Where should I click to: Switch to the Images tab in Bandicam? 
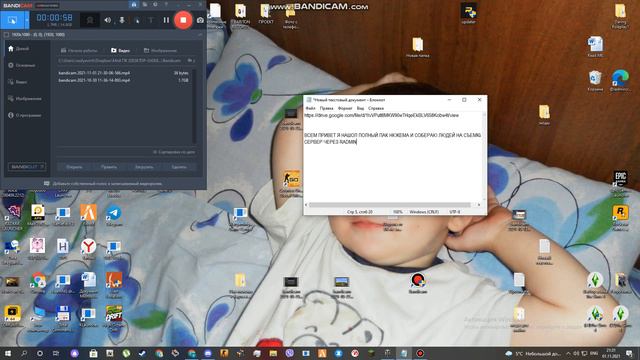tap(160, 51)
